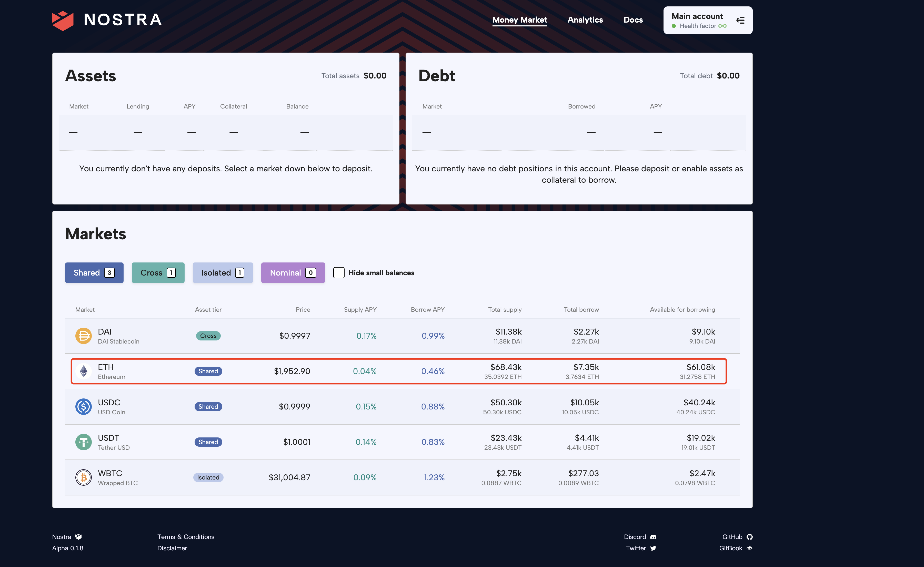Click USDT total borrow $4.41k
The height and width of the screenshot is (567, 924).
point(587,438)
